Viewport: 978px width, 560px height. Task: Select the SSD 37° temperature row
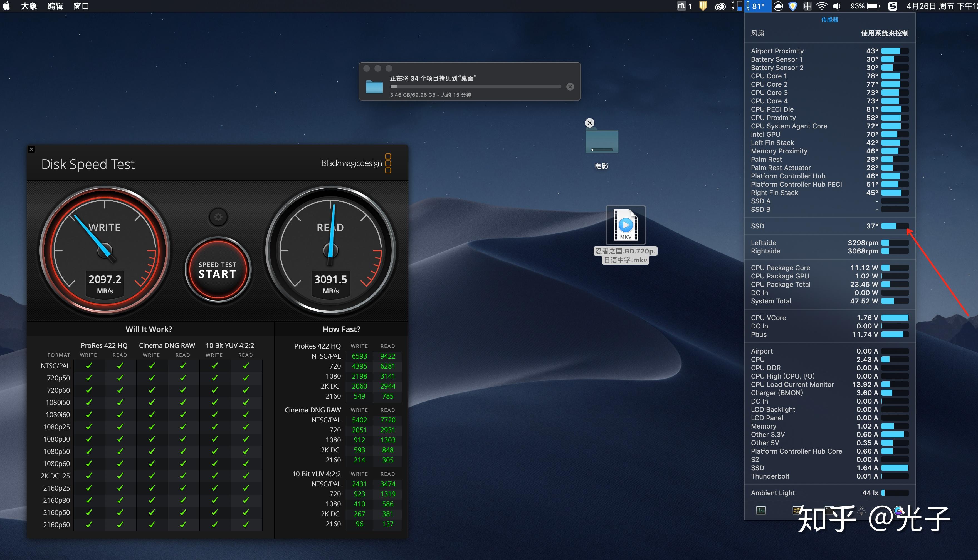pos(829,226)
